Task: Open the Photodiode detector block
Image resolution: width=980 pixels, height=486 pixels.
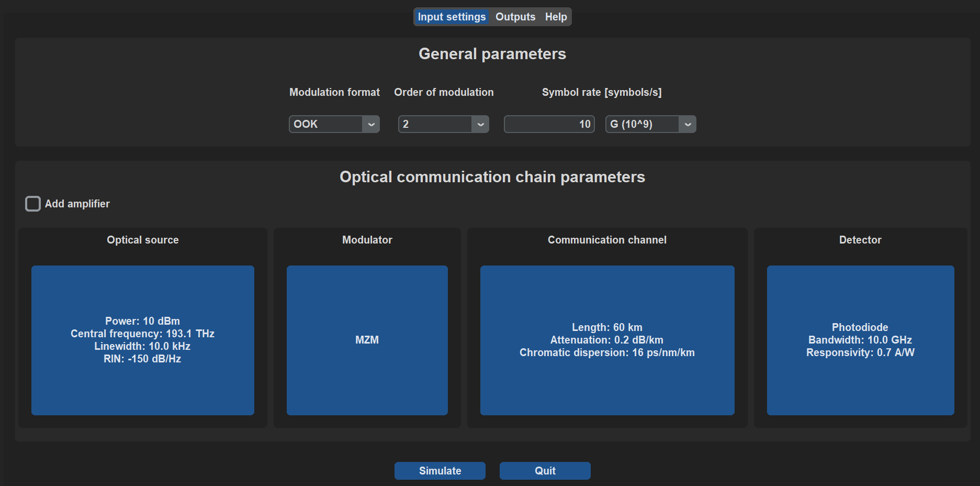Action: (x=860, y=340)
